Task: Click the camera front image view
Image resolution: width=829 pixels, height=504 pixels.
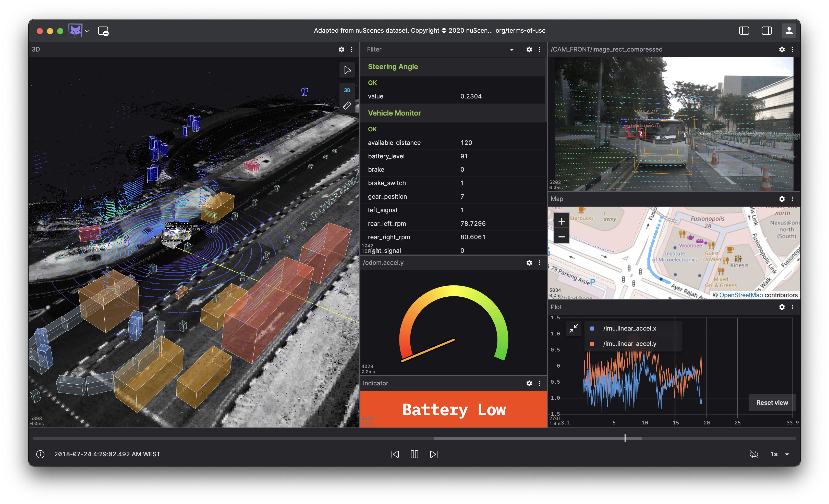Action: tap(674, 124)
